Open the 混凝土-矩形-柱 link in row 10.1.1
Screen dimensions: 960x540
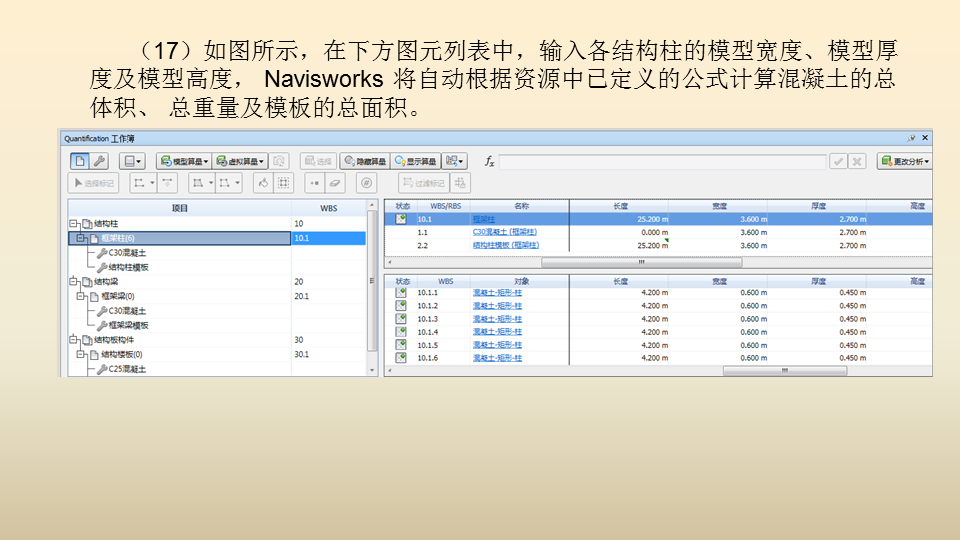[x=497, y=293]
